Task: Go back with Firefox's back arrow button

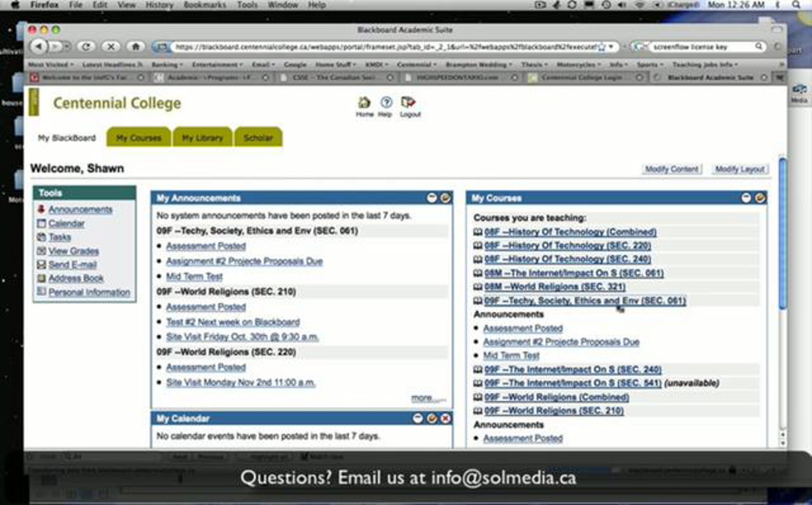Action: tap(39, 46)
